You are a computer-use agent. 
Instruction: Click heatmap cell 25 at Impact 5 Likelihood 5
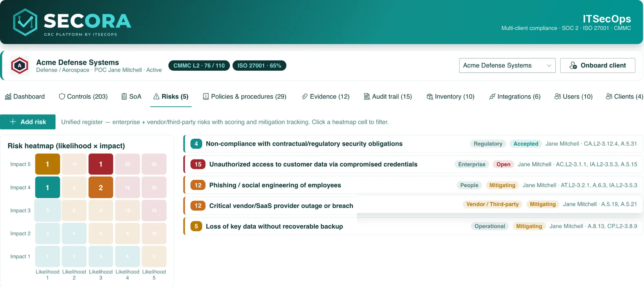pyautogui.click(x=154, y=164)
